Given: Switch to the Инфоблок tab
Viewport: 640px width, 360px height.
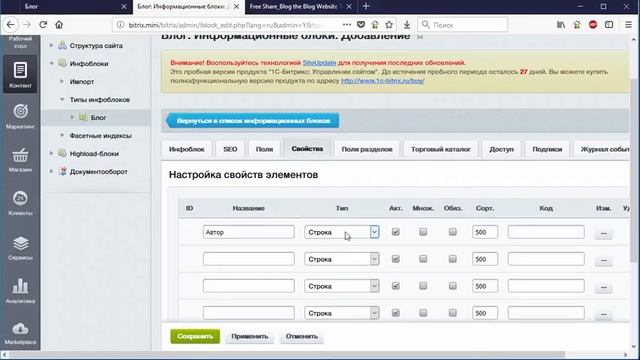Looking at the screenshot, I should 187,149.
